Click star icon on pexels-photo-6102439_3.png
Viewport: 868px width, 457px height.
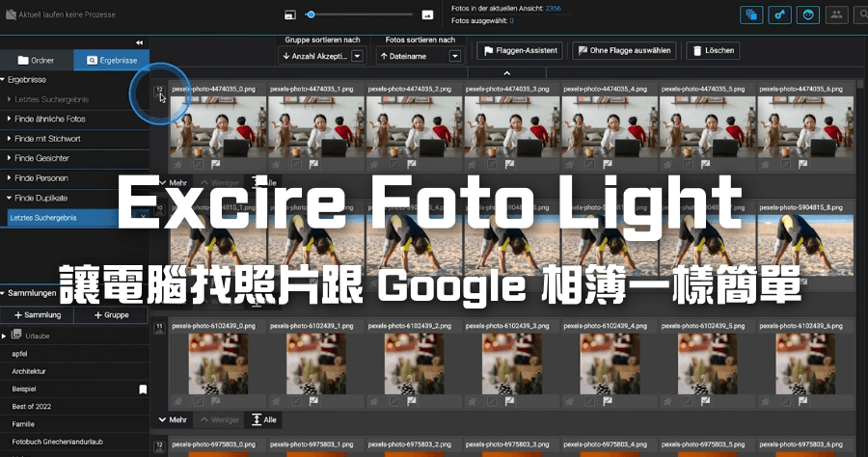(x=472, y=401)
